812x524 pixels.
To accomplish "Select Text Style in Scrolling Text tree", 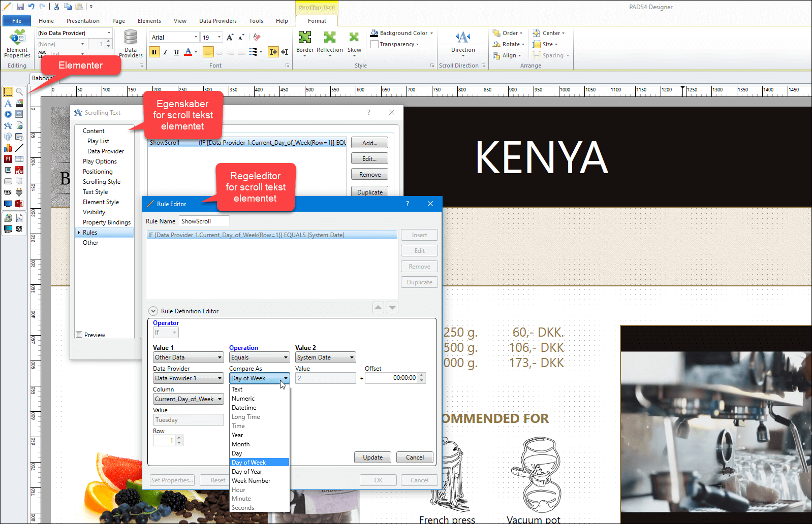I will pyautogui.click(x=95, y=192).
